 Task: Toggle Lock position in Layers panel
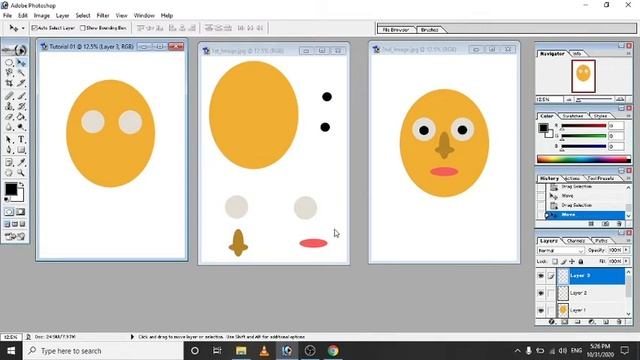572,261
